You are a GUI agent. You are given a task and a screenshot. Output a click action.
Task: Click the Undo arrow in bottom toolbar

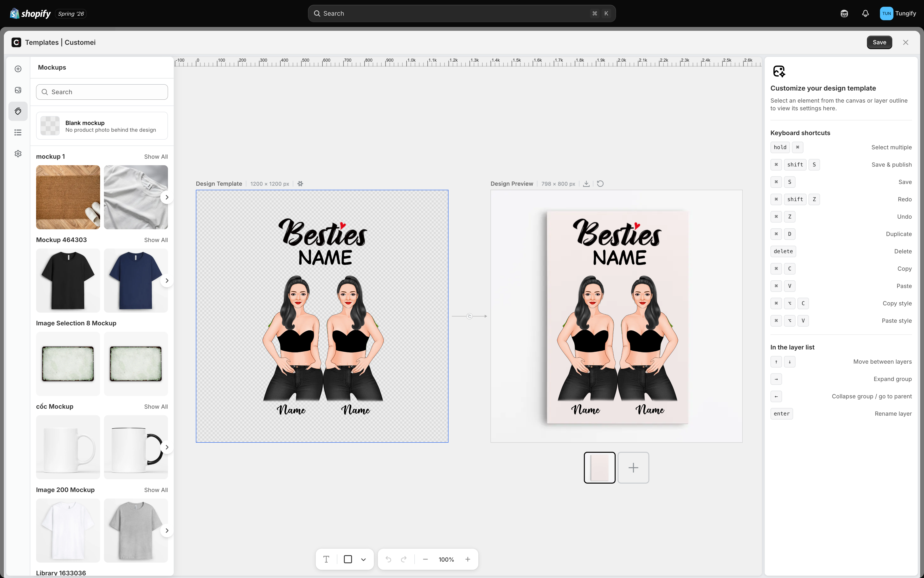click(388, 559)
